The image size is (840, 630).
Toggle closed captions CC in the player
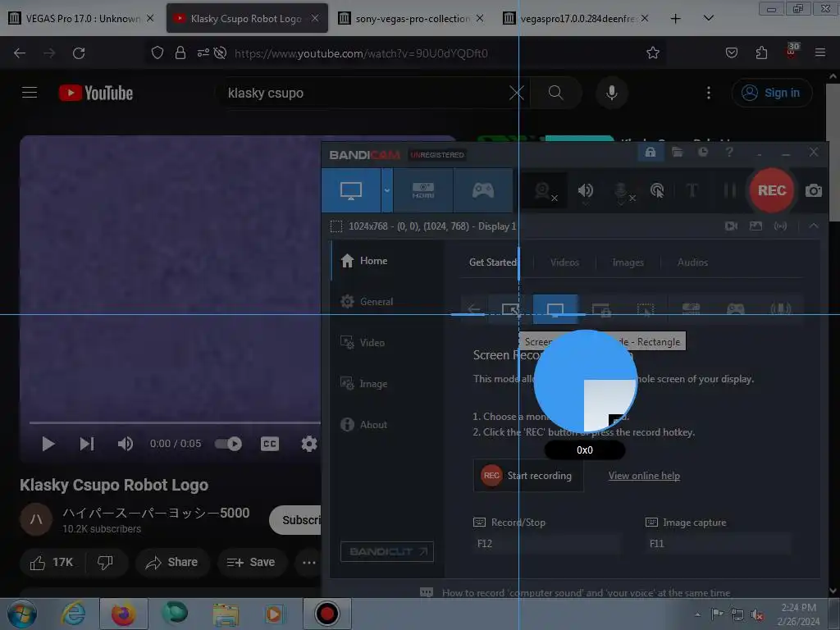269,444
